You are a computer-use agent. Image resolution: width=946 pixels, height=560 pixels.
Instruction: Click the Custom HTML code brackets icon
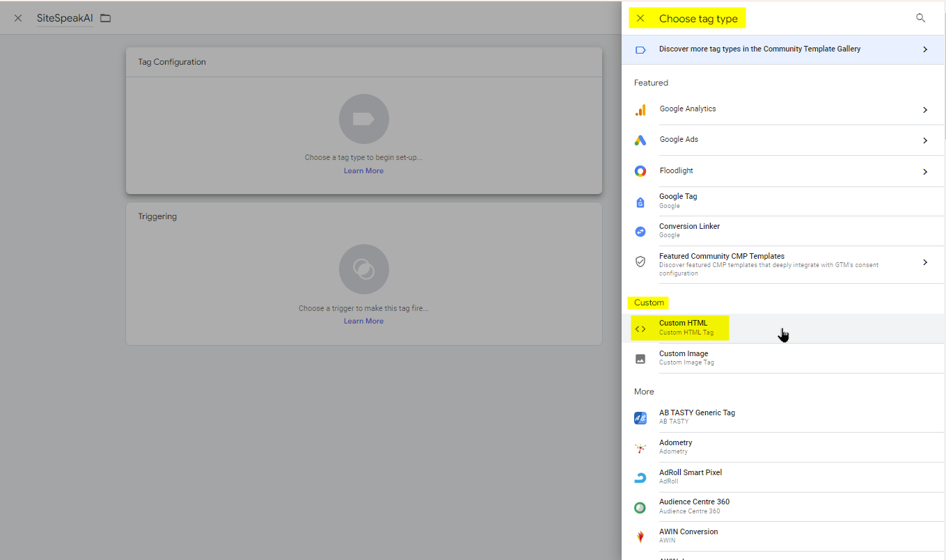pos(640,328)
